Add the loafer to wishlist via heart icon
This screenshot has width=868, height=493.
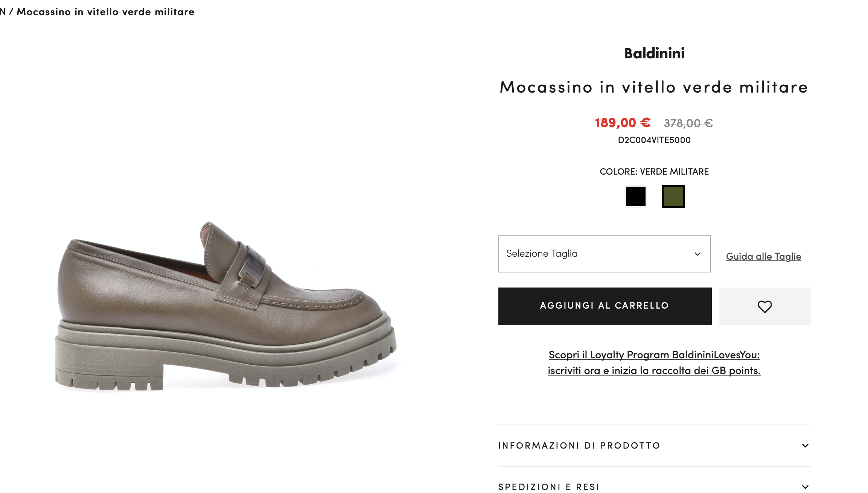pyautogui.click(x=764, y=306)
